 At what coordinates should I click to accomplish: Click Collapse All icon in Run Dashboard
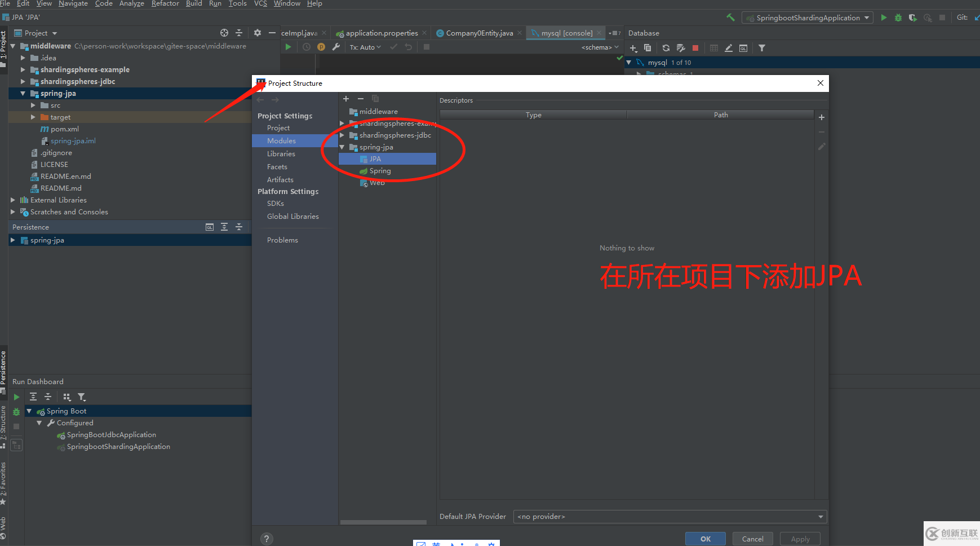click(48, 397)
